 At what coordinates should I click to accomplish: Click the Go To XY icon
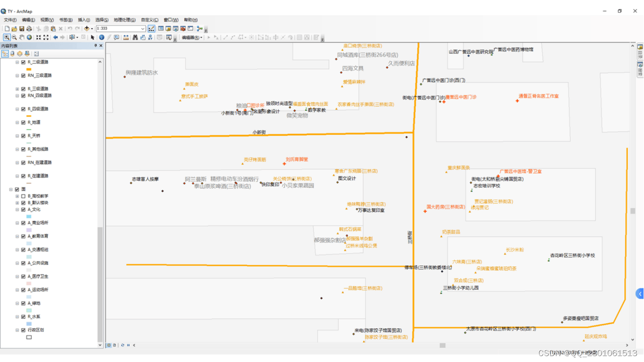point(150,37)
